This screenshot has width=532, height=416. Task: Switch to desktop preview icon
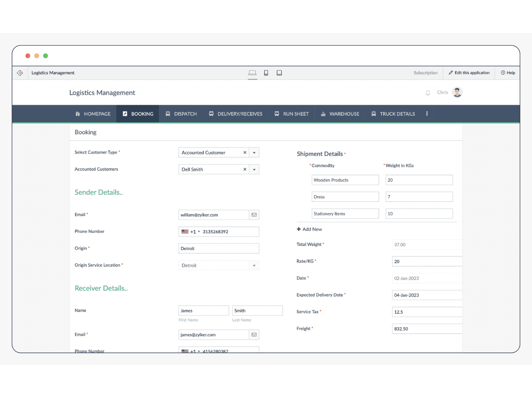252,73
